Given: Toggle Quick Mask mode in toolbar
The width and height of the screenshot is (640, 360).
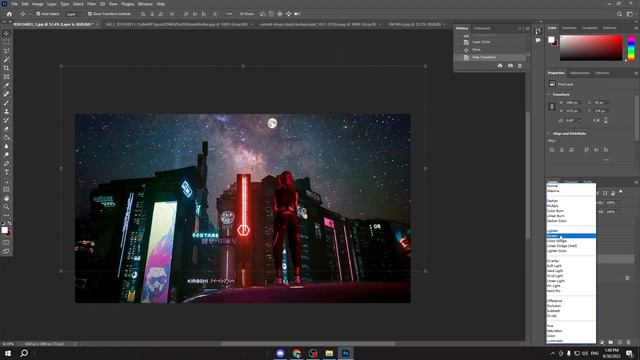Looking at the screenshot, I should click(x=6, y=242).
